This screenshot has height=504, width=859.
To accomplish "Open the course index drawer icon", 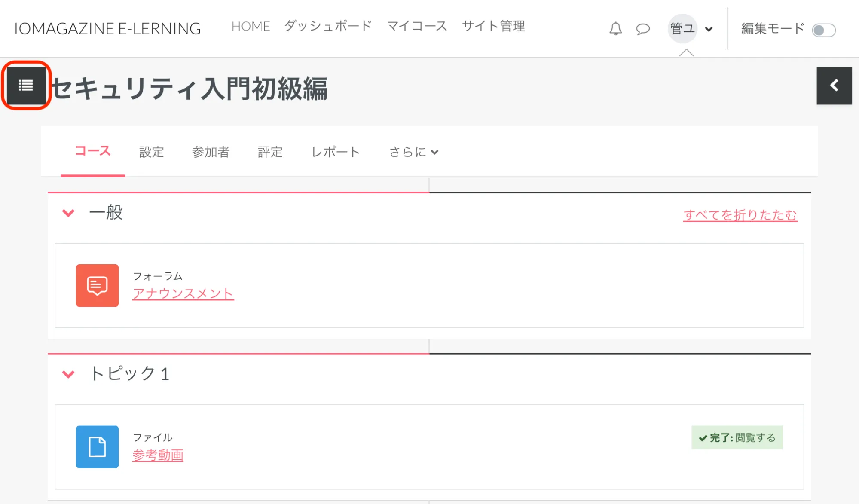I will point(26,86).
